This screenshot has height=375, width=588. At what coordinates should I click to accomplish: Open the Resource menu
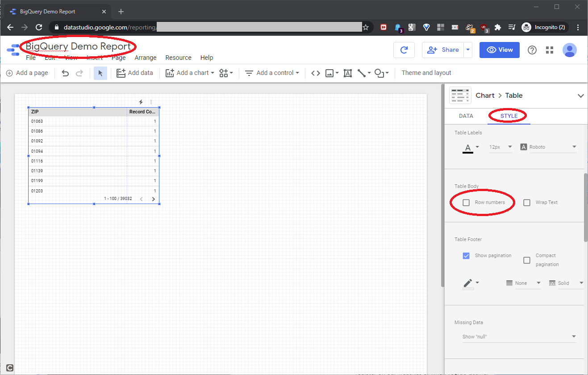pyautogui.click(x=178, y=58)
